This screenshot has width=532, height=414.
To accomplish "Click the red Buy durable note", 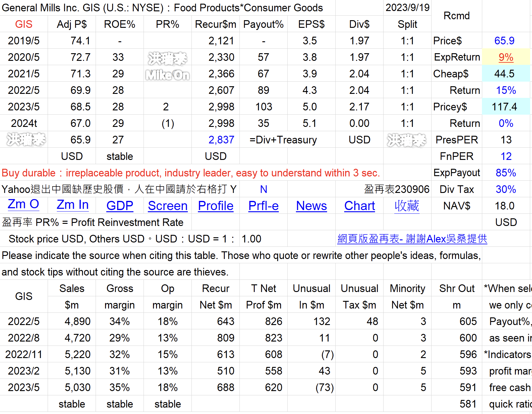I will 191,173.
